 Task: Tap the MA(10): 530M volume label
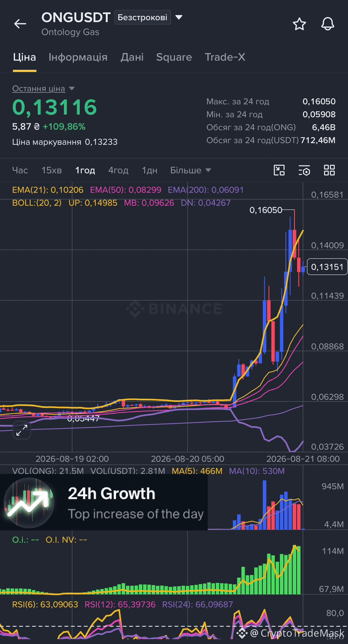point(257,471)
